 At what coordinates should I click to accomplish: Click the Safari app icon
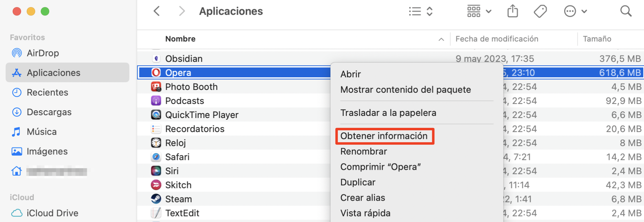tap(156, 157)
